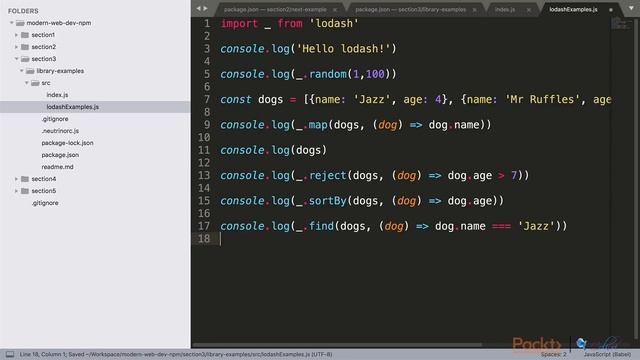Click console.log(dogs) on line 11
Viewport: 640px width, 360px height.
tap(273, 150)
